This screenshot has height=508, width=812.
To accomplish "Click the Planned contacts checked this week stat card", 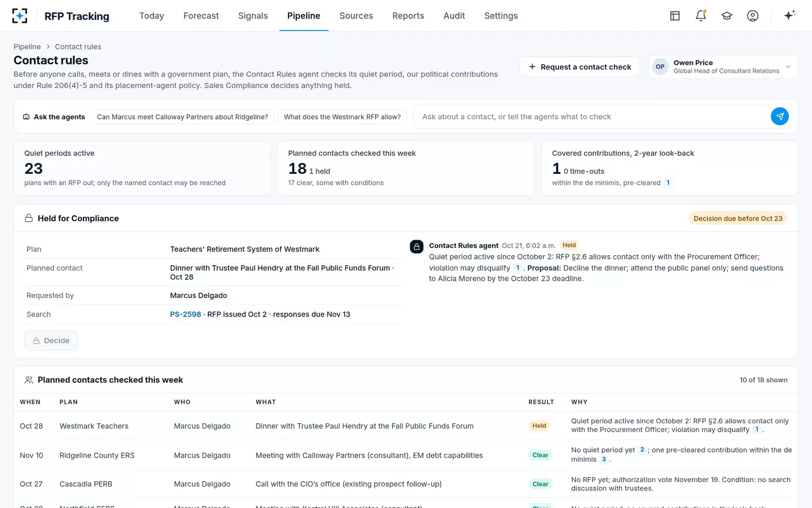I will 406,168.
